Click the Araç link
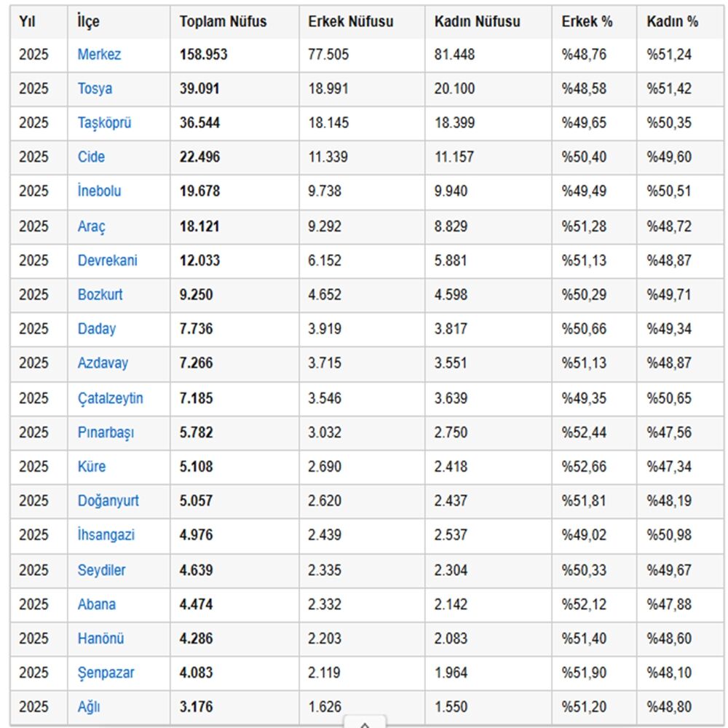728x728 pixels. pos(91,226)
